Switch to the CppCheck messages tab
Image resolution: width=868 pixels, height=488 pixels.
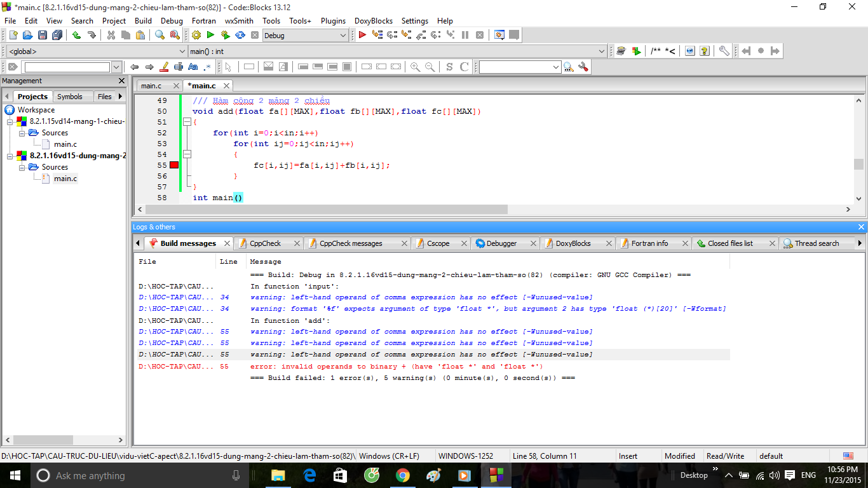pos(351,243)
